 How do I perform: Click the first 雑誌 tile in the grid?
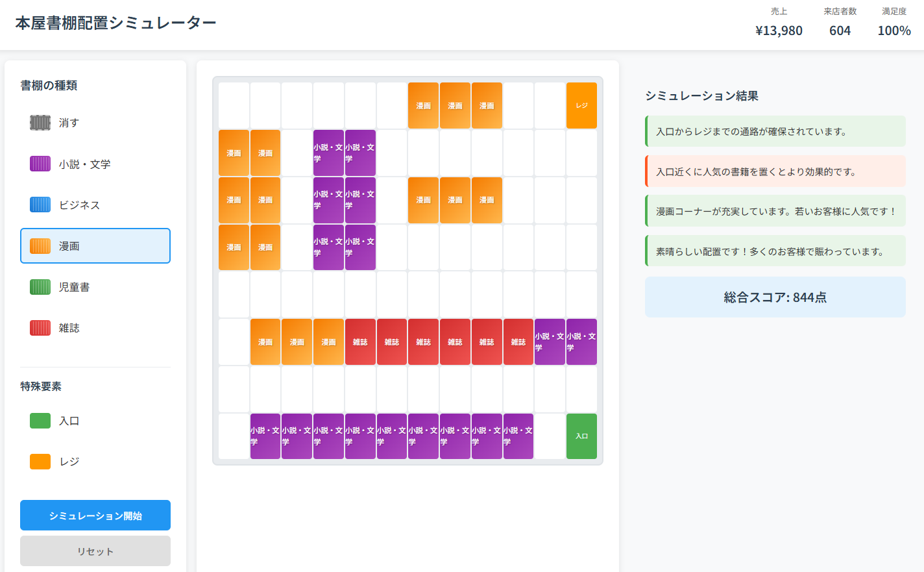pos(360,342)
